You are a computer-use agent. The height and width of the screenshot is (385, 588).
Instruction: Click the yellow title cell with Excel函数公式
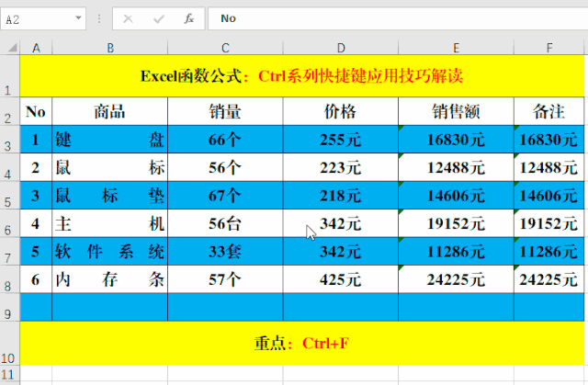pyautogui.click(x=302, y=76)
